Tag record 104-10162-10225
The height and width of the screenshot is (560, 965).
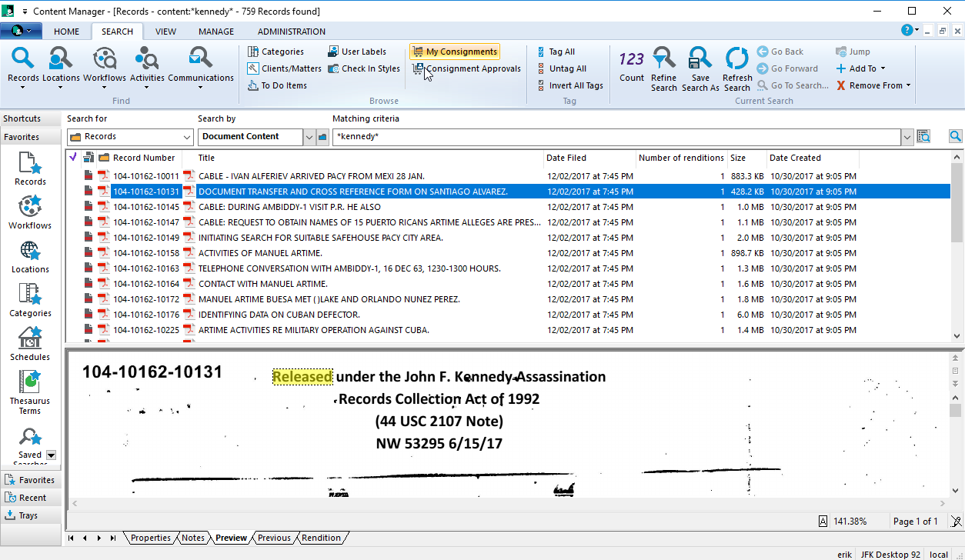click(73, 330)
